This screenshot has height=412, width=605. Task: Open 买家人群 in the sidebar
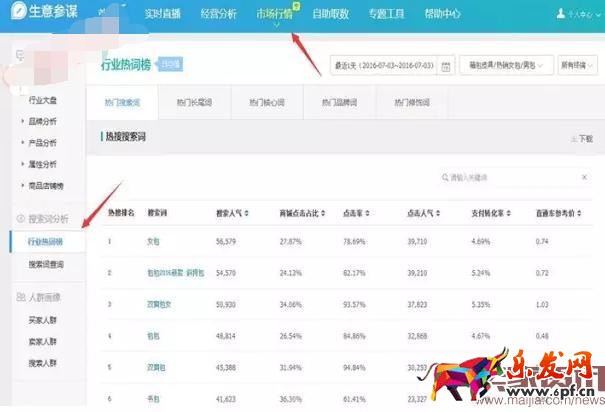(x=42, y=320)
